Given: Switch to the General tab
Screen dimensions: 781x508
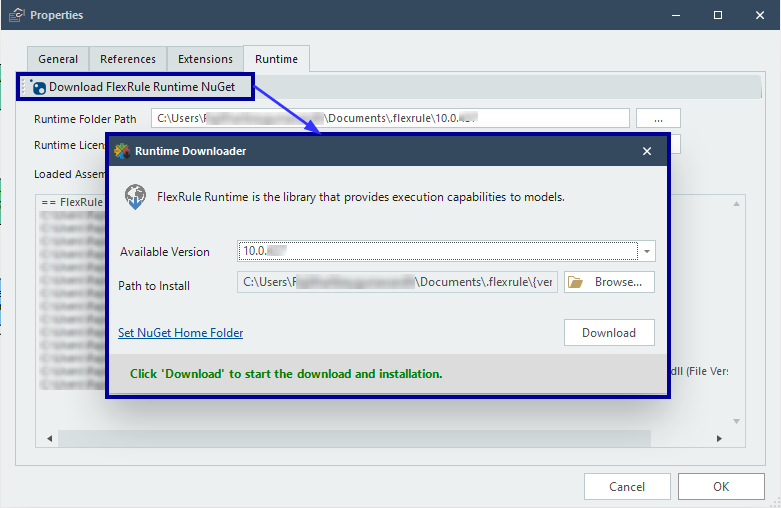Looking at the screenshot, I should tap(58, 59).
